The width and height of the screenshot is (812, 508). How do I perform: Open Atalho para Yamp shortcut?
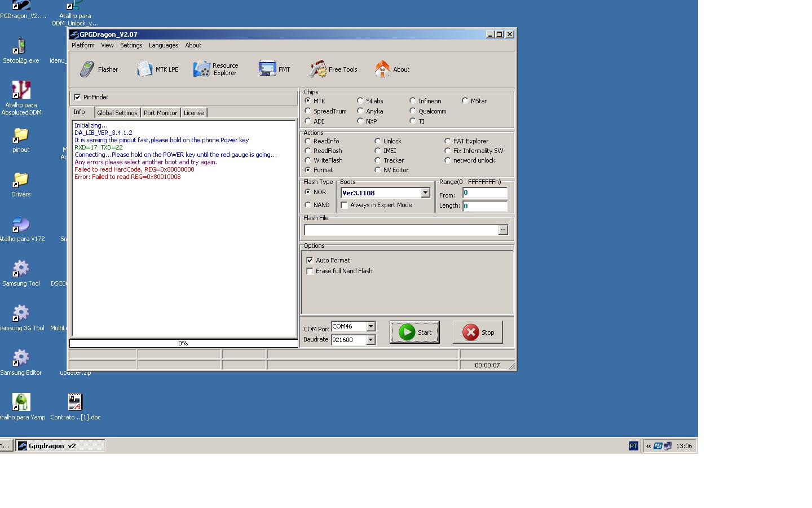[x=21, y=408]
